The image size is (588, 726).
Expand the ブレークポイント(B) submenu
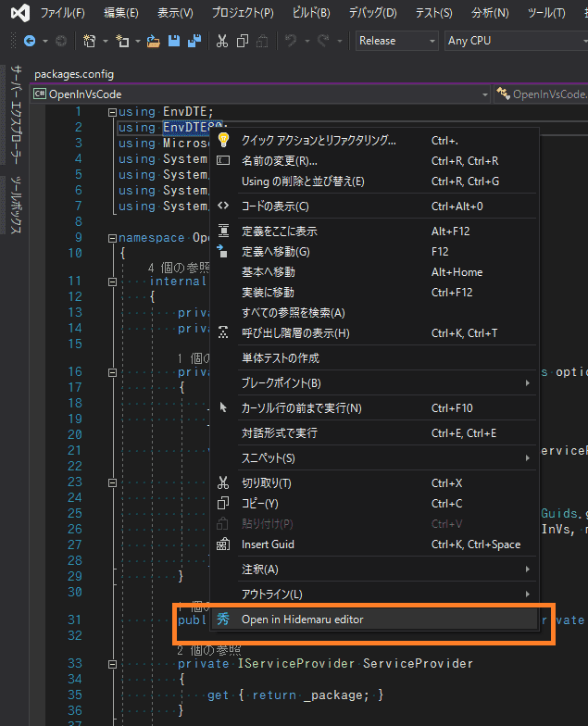tap(528, 383)
